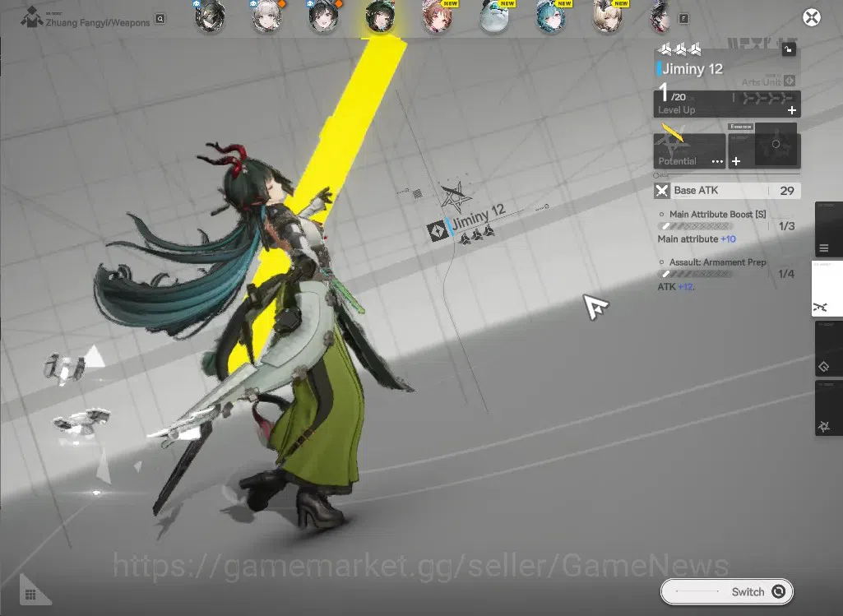Viewport: 843px width, 616px height.
Task: Select the white creature operator marked NEW
Action: click(x=494, y=16)
